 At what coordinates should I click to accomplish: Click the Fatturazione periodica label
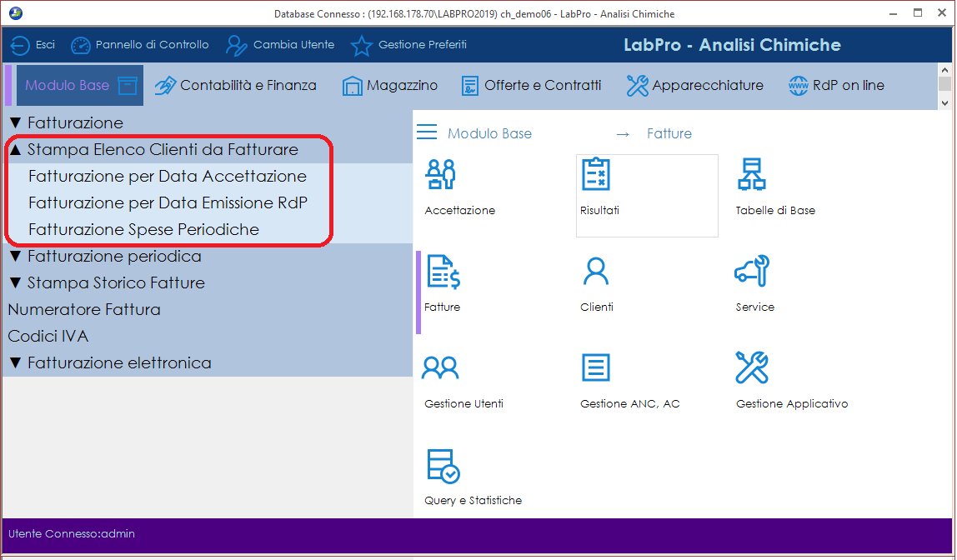pyautogui.click(x=114, y=256)
